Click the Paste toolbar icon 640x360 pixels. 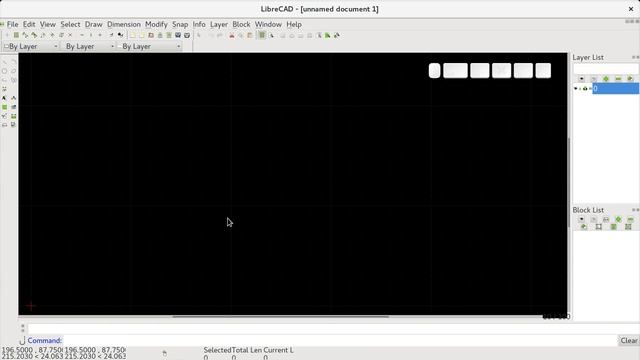249,35
